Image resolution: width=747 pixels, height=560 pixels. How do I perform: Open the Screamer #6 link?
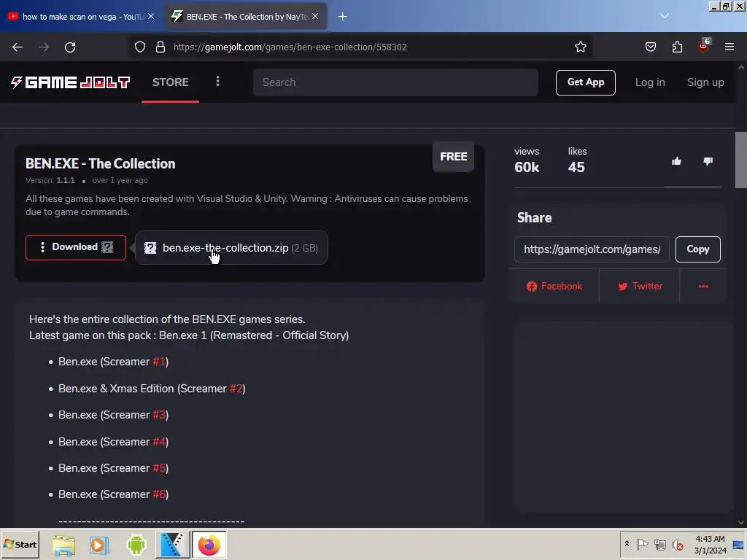tap(159, 494)
